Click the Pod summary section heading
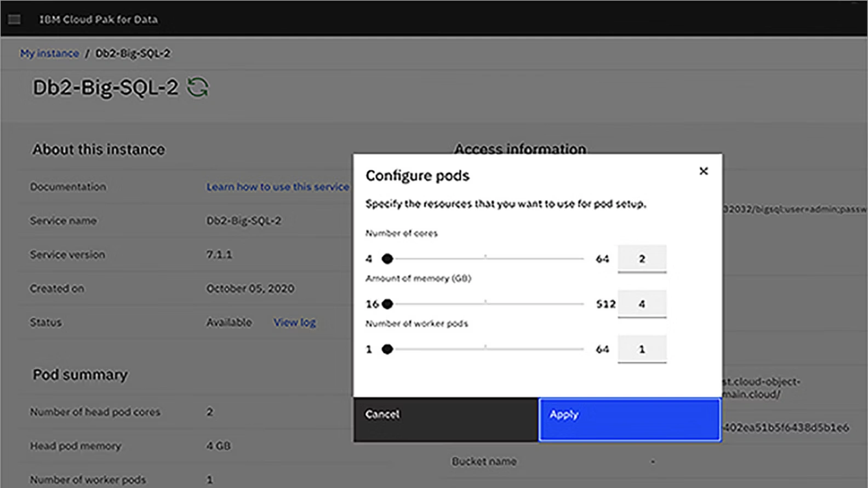The height and width of the screenshot is (488, 868). click(x=80, y=375)
